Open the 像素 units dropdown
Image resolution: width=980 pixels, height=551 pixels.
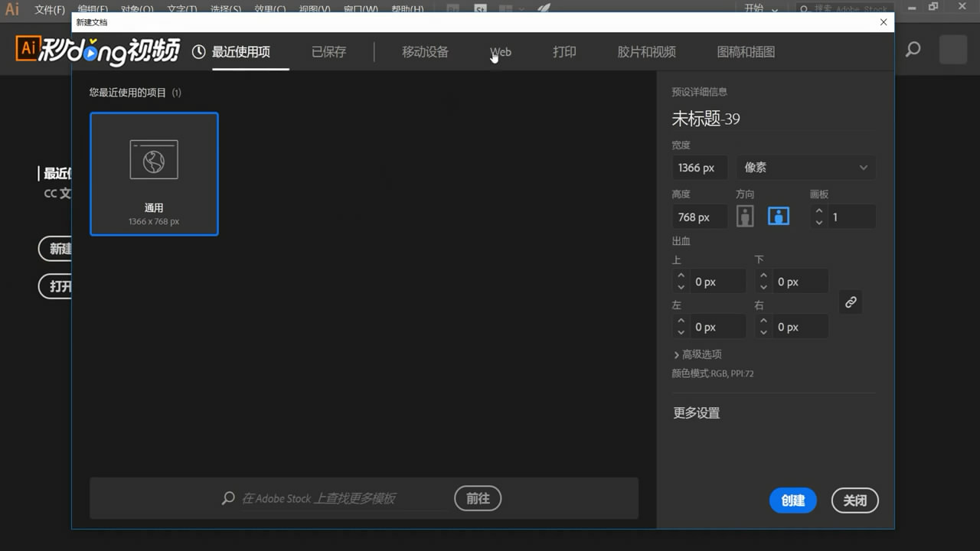[804, 168]
